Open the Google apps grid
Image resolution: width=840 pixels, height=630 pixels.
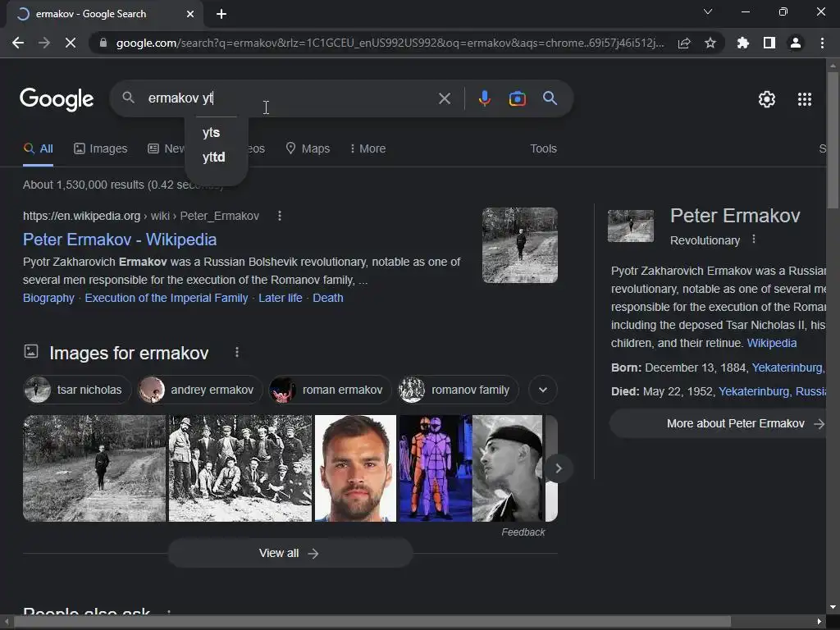coord(805,99)
